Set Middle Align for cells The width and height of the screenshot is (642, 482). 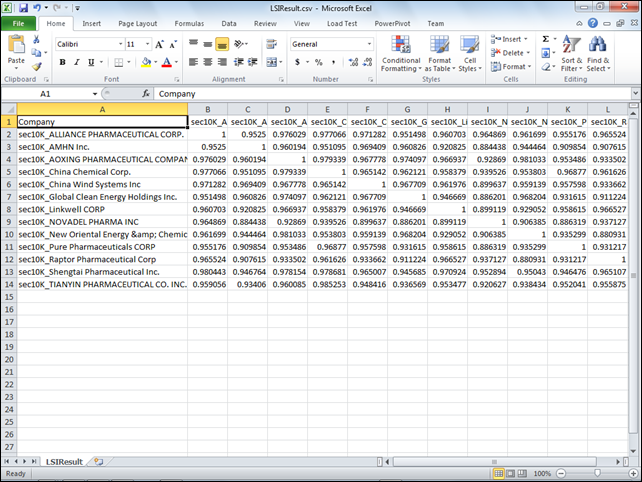pos(208,43)
